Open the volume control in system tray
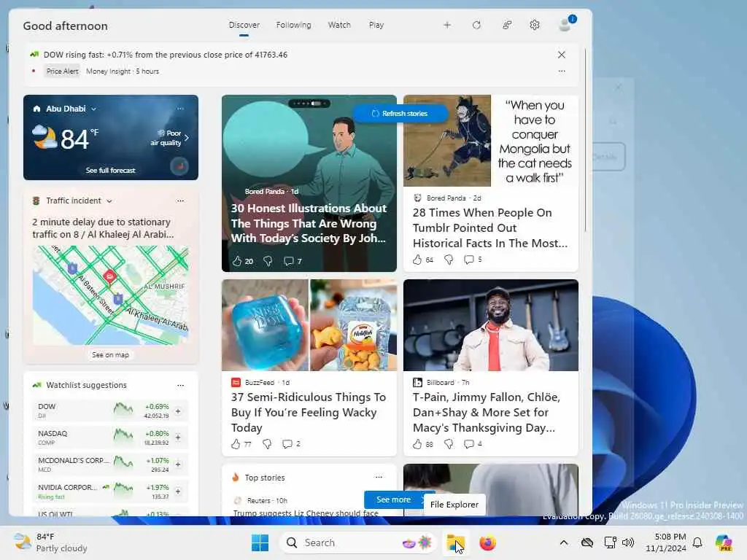This screenshot has width=747, height=560. [x=628, y=542]
